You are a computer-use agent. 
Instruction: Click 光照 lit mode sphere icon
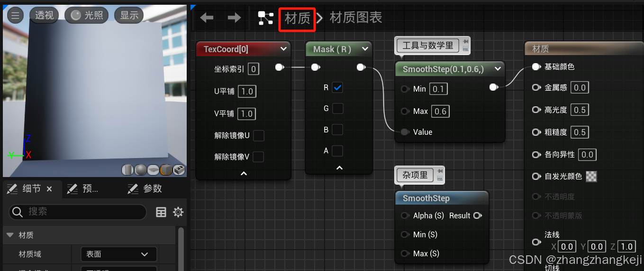(75, 15)
